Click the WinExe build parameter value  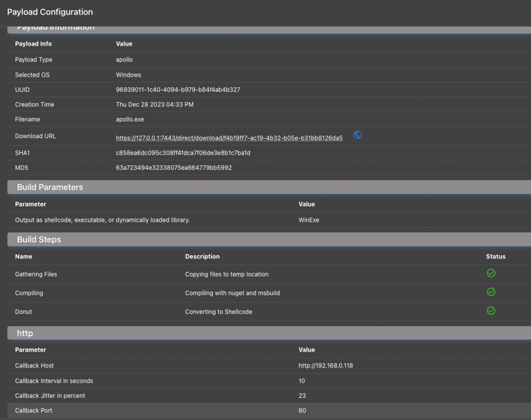click(308, 220)
